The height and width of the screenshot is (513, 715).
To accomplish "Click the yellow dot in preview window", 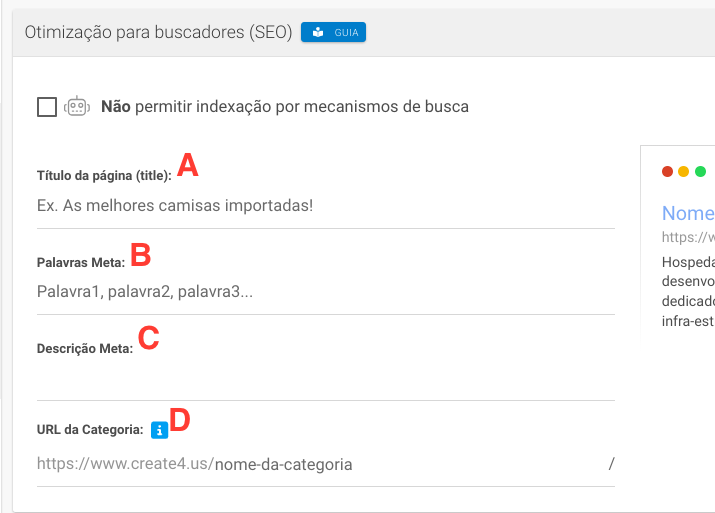I will [x=684, y=172].
